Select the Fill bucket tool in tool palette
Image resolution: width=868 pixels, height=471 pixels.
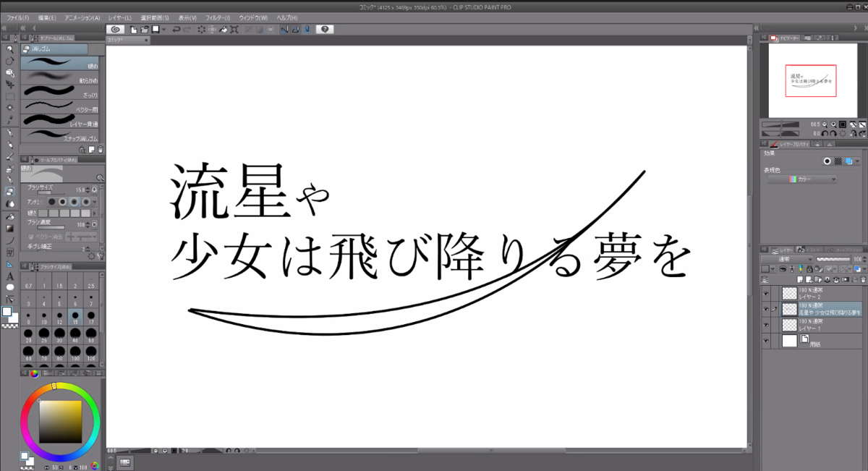10,216
